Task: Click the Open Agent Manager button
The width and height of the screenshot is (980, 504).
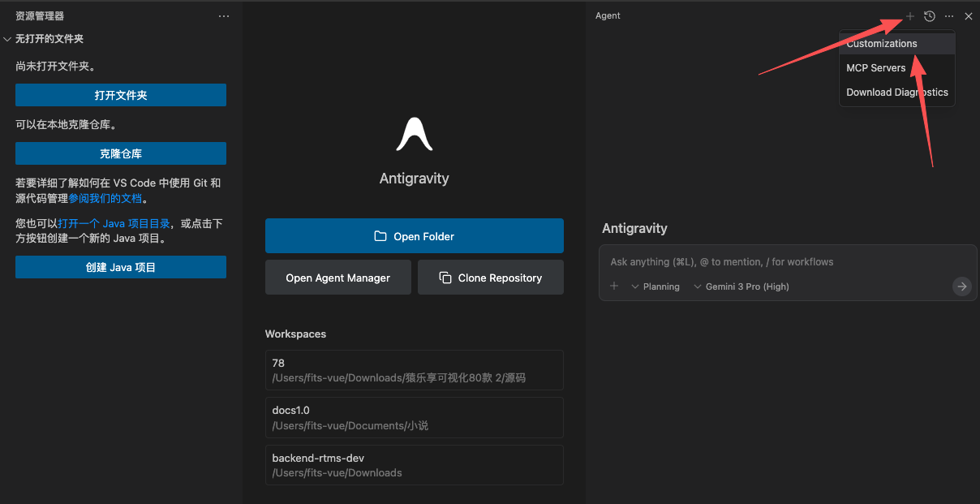Action: pos(337,277)
